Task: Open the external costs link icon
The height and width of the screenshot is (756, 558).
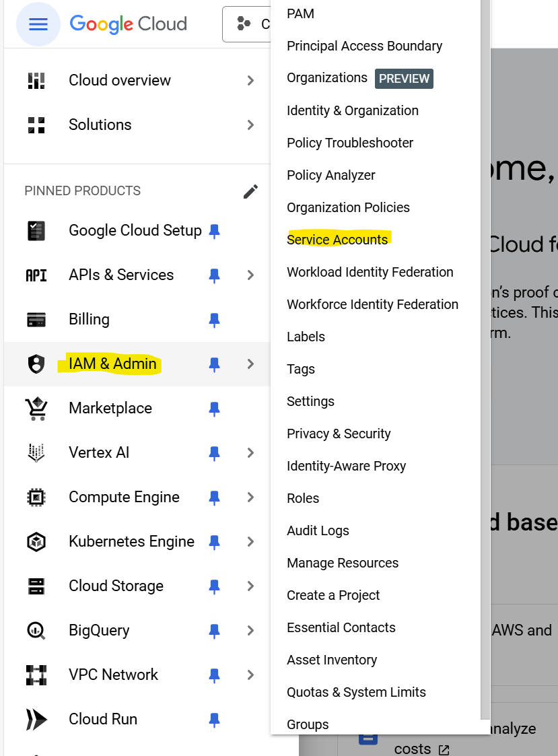Action: pos(444,749)
